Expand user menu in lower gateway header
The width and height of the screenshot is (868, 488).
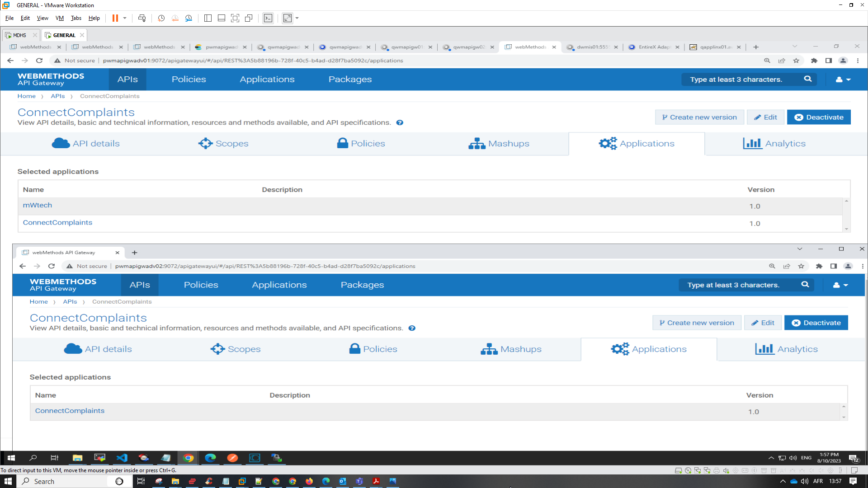pyautogui.click(x=840, y=285)
